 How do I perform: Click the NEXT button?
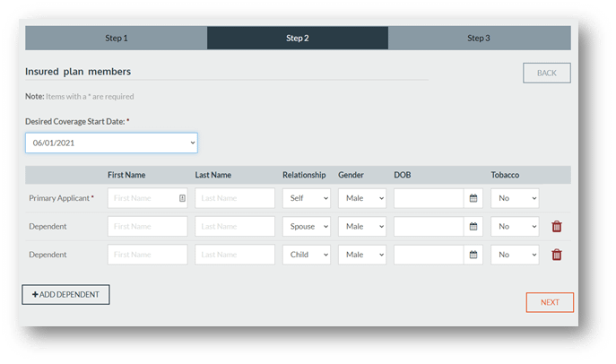pyautogui.click(x=550, y=302)
